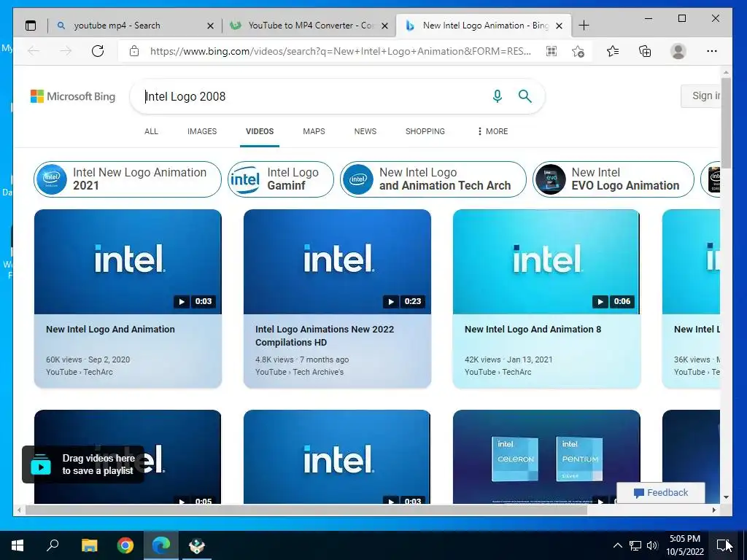747x560 pixels.
Task: Switch to NEWS results tab
Action: pyautogui.click(x=365, y=131)
